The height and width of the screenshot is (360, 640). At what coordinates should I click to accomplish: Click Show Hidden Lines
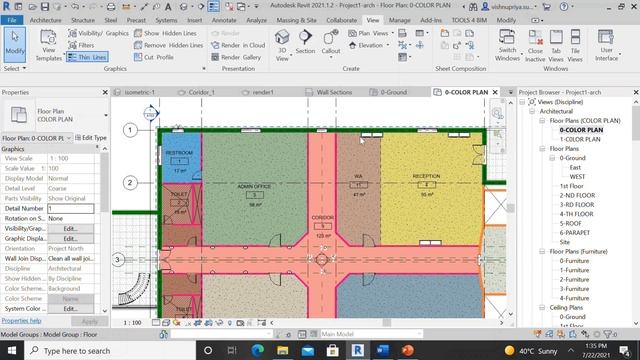click(x=165, y=33)
